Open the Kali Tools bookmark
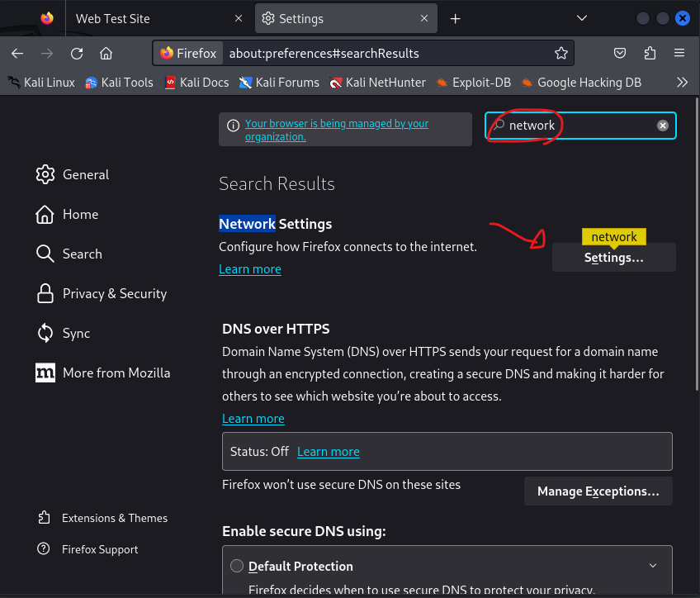 coord(119,82)
